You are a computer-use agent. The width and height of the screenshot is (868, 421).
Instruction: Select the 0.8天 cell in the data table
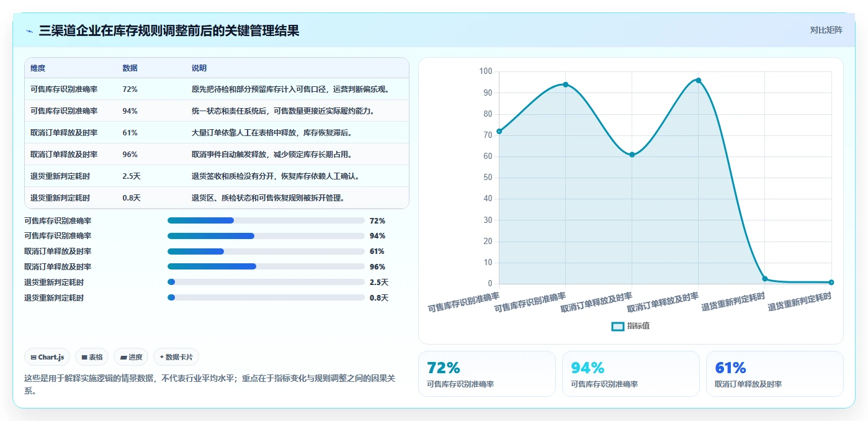[x=132, y=198]
